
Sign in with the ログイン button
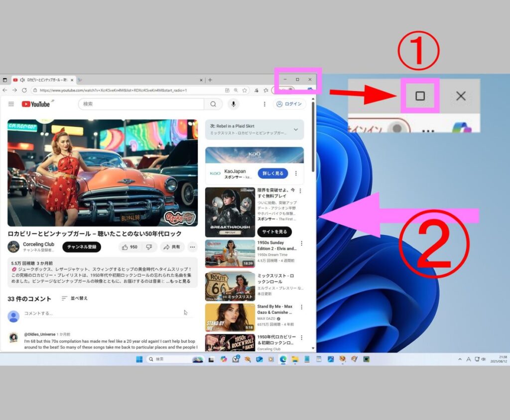[x=289, y=104]
